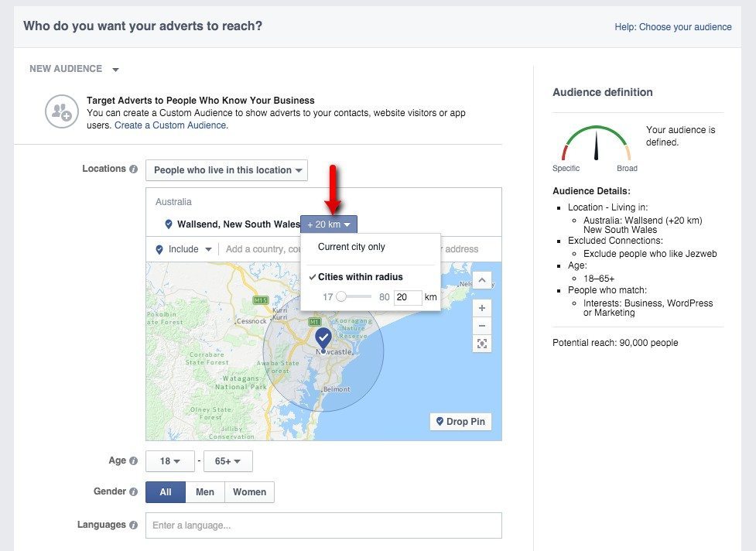Select Men gender option
The height and width of the screenshot is (551, 756).
[x=205, y=492]
